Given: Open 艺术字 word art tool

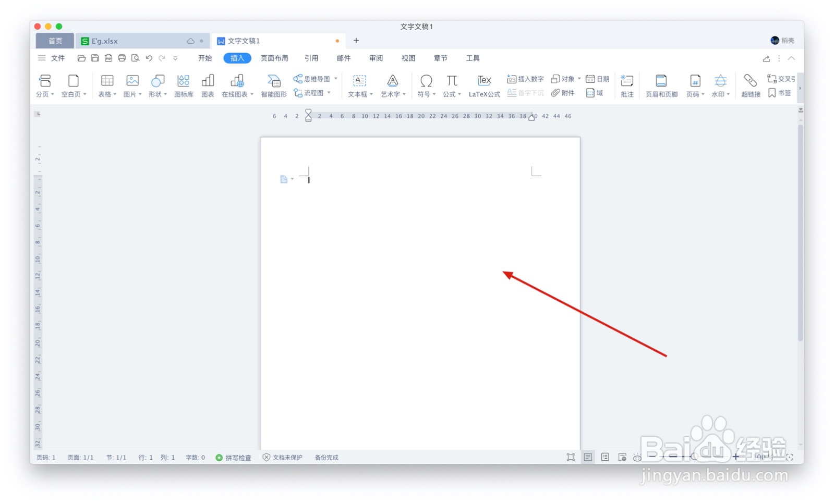Looking at the screenshot, I should click(x=393, y=86).
